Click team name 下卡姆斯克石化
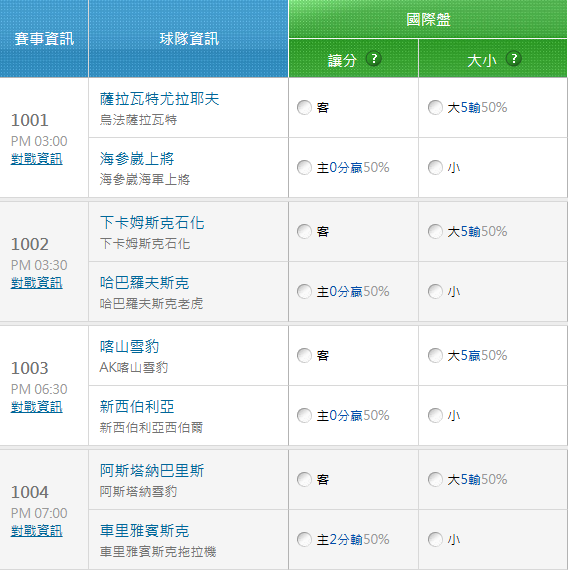The width and height of the screenshot is (568, 570). point(152,222)
